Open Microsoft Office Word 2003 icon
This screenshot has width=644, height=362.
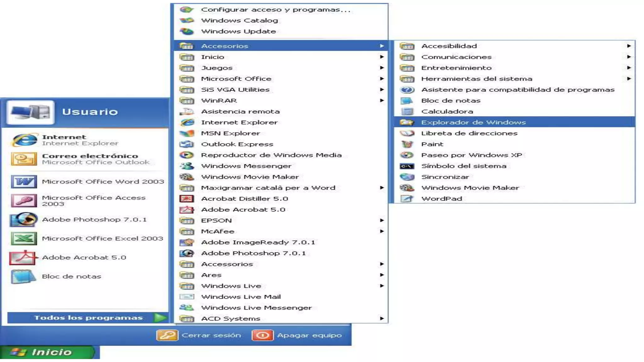point(24,182)
